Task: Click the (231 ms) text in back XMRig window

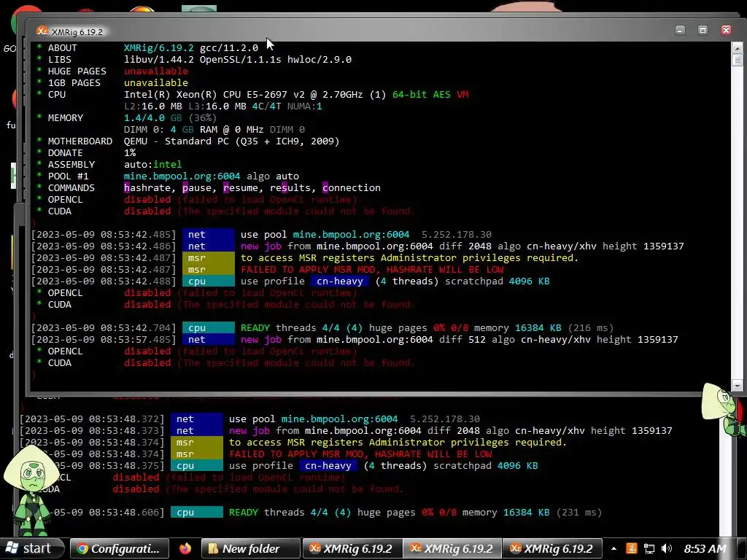Action: coord(578,513)
